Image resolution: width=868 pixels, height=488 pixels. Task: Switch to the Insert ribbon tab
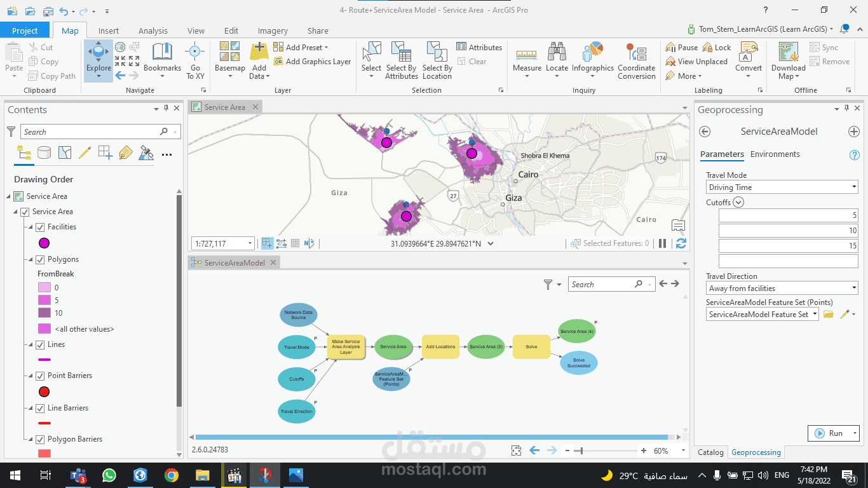click(x=109, y=30)
